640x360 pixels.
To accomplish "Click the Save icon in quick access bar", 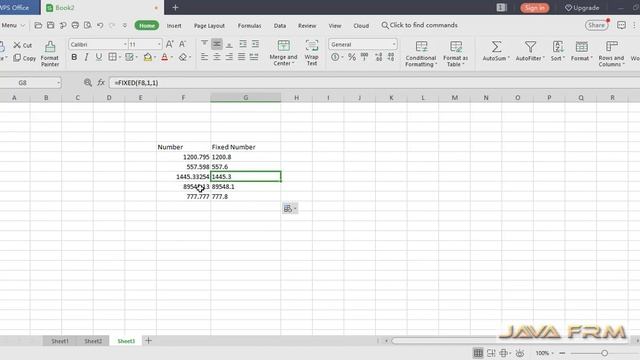I will [x=51, y=25].
